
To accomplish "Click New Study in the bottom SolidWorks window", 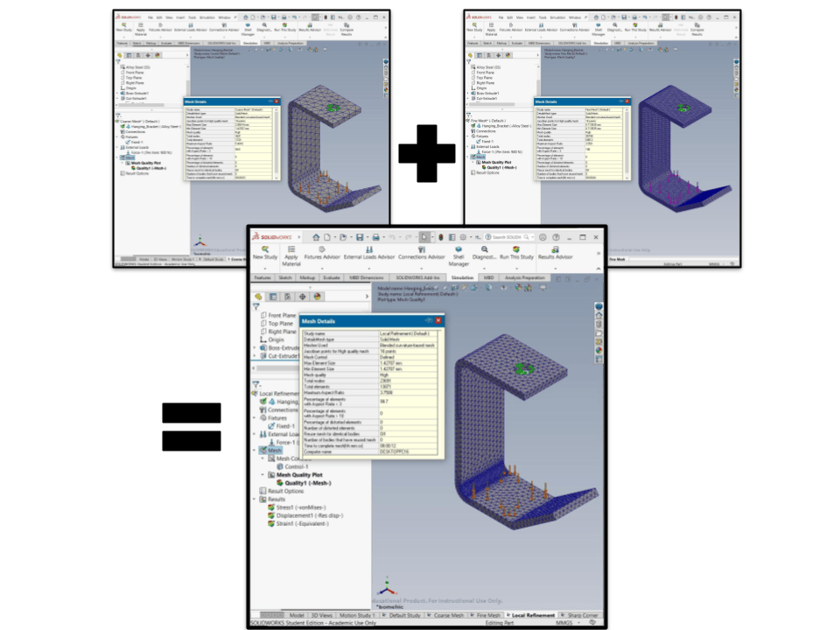I will 264,253.
